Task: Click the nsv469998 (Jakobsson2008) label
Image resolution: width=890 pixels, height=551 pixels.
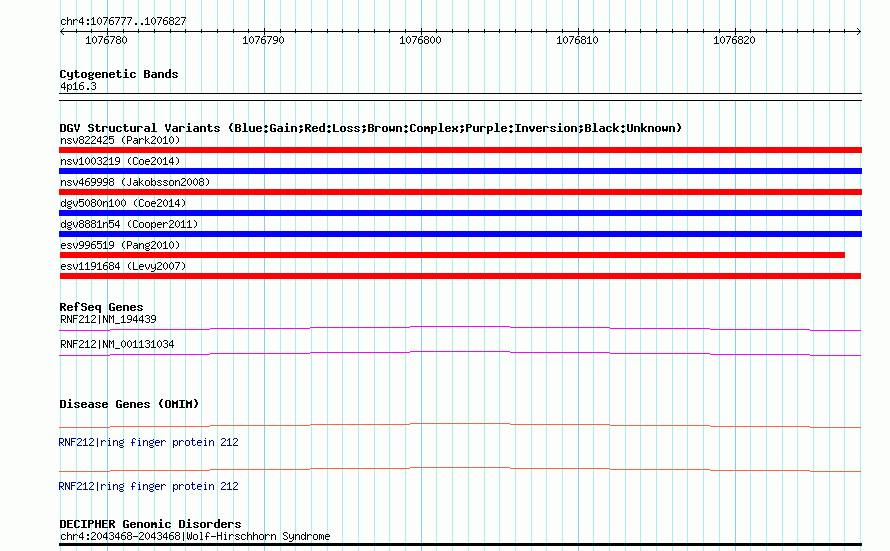Action: pos(135,182)
